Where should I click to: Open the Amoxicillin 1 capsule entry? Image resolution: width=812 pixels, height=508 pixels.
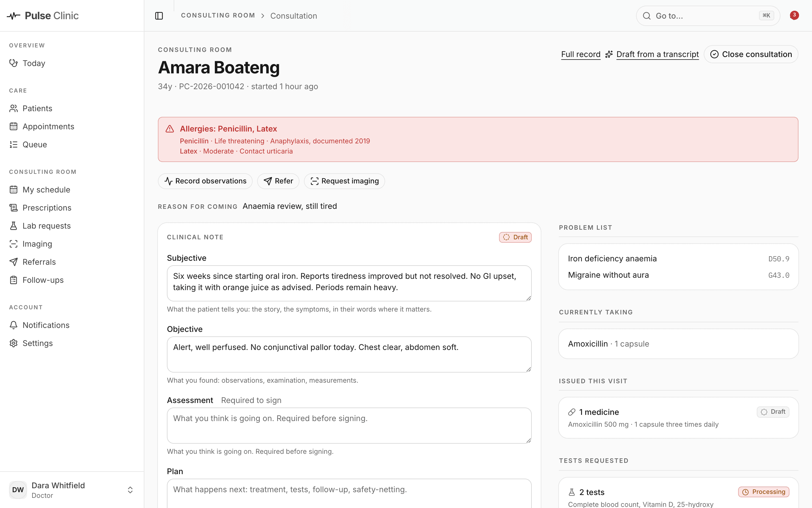coord(678,344)
